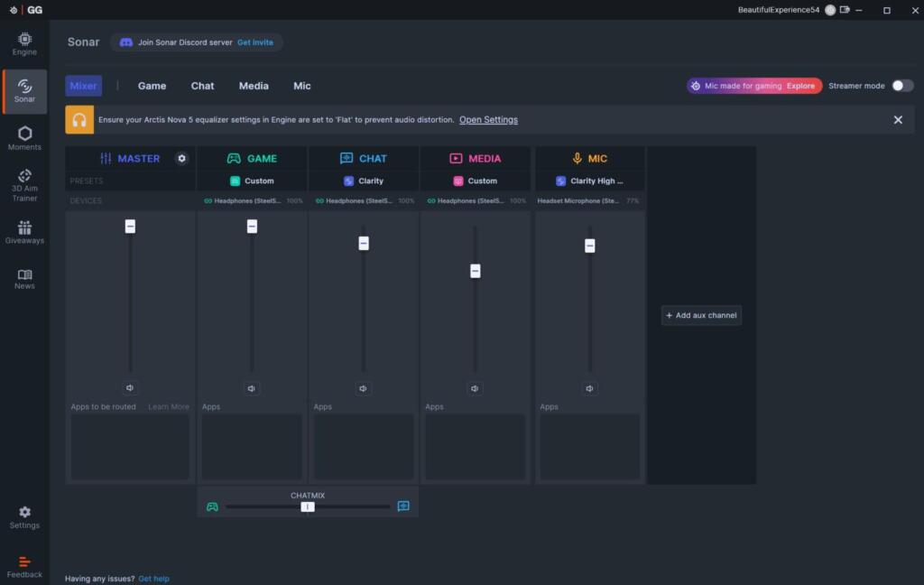
Task: Open the Game preset dropdown showing Custom
Action: tap(252, 181)
